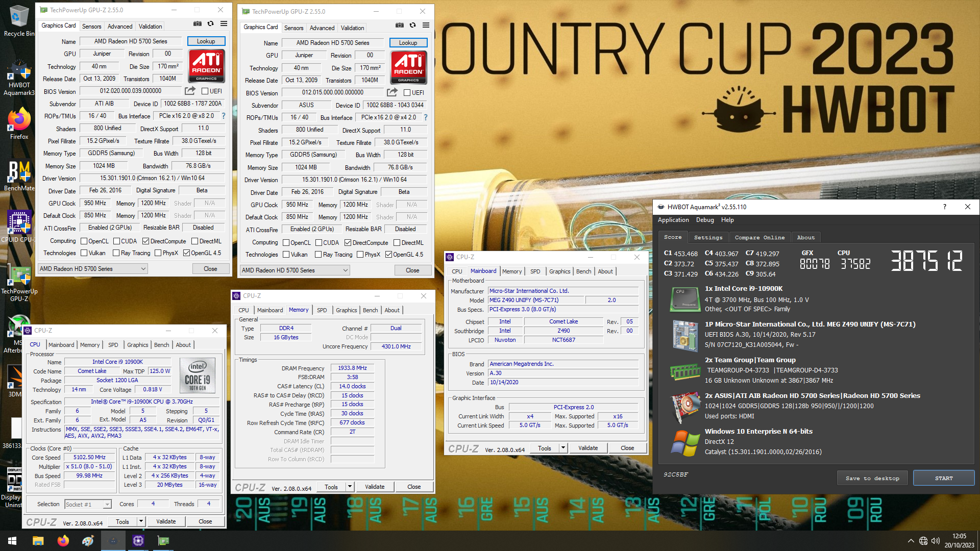This screenshot has height=551, width=980.
Task: Select CPUID CPU-Z desktop icon
Action: click(x=19, y=226)
